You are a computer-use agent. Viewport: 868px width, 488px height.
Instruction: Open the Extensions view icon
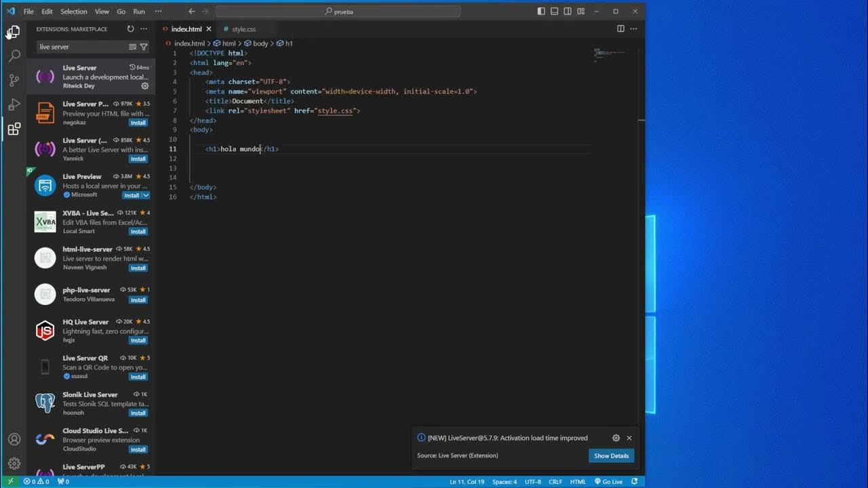tap(14, 129)
